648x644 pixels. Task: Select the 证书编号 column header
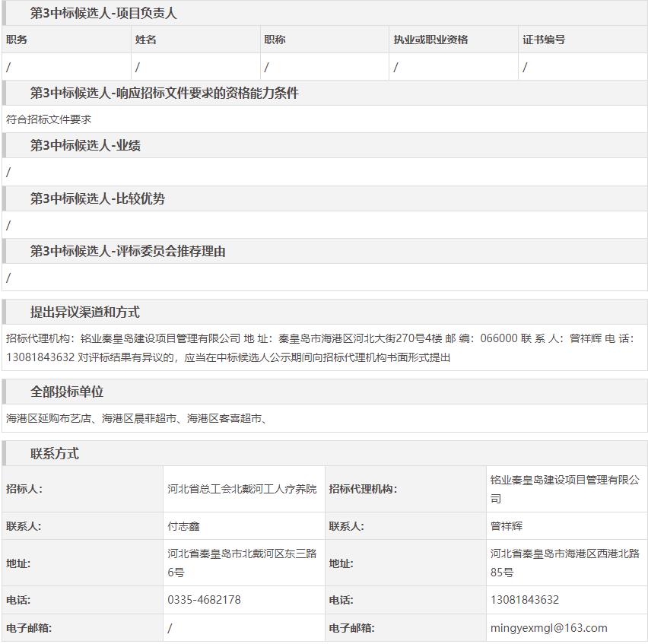click(544, 40)
